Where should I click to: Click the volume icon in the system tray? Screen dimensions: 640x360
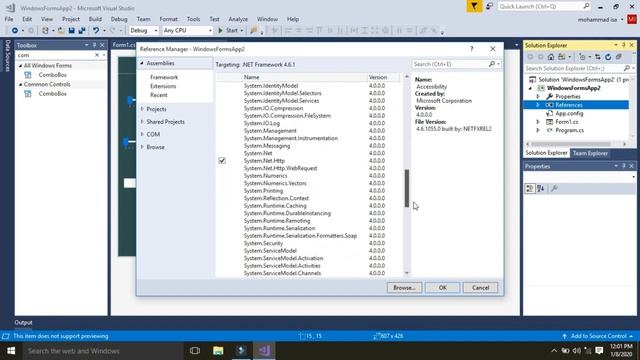click(577, 351)
